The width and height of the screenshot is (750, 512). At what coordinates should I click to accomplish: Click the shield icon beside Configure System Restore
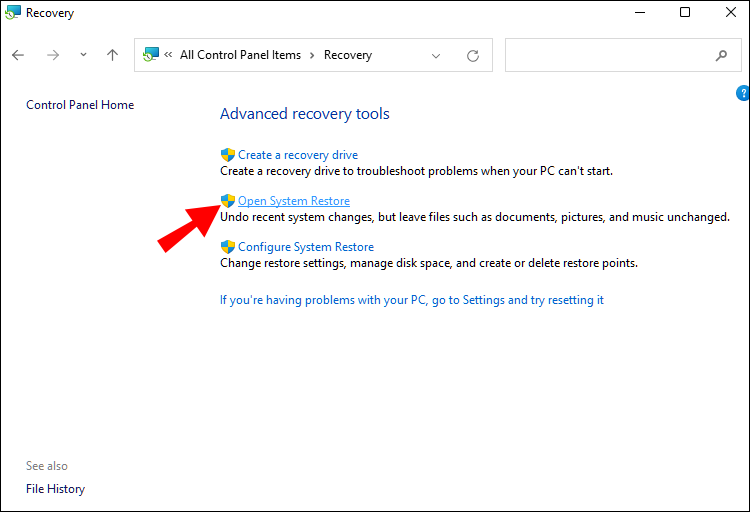pos(227,247)
